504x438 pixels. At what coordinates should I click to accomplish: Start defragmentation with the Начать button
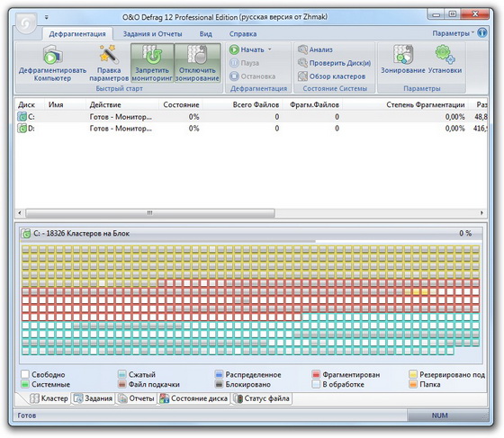(x=247, y=49)
